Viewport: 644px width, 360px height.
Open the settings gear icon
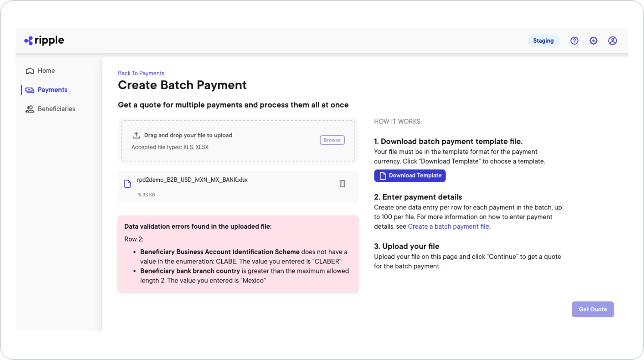click(593, 40)
